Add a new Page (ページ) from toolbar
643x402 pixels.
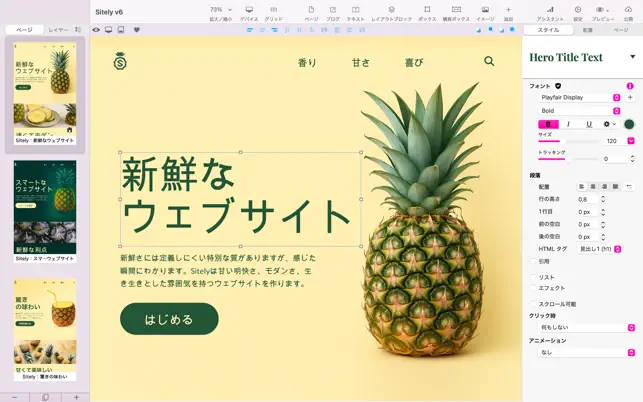pos(311,13)
